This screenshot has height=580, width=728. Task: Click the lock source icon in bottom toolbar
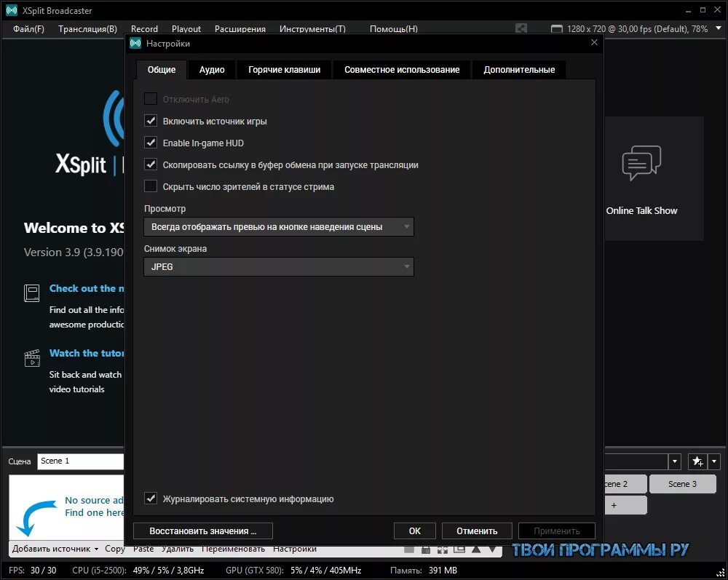[x=425, y=550]
